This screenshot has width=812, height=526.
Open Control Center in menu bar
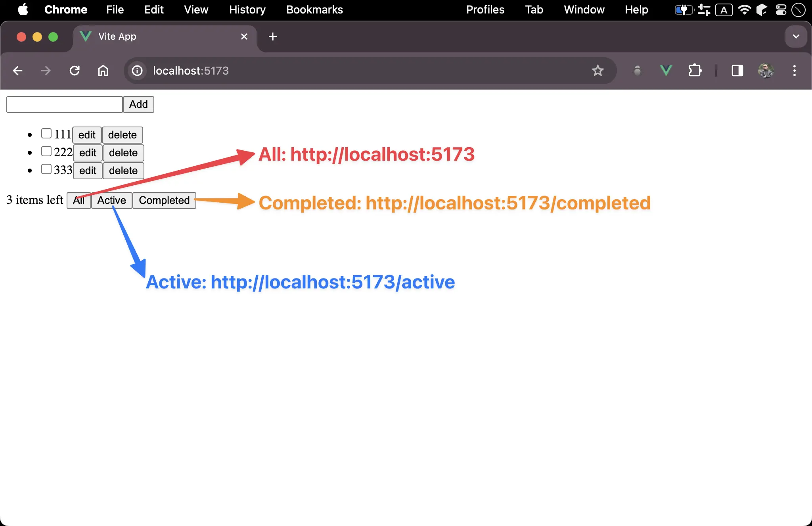click(781, 10)
